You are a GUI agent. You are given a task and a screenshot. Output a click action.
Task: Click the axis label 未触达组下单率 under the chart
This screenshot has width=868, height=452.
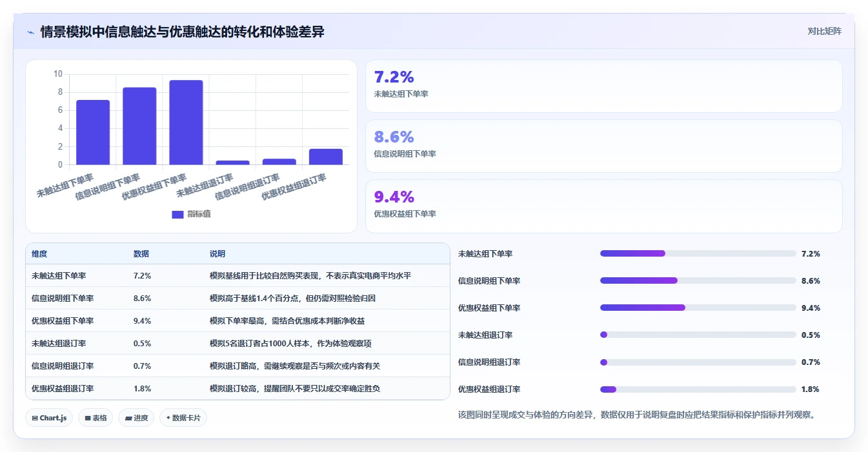[65, 186]
